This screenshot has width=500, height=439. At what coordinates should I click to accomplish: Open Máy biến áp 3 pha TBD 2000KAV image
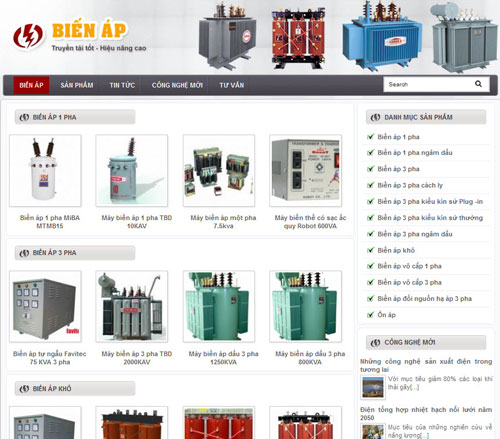[132, 306]
